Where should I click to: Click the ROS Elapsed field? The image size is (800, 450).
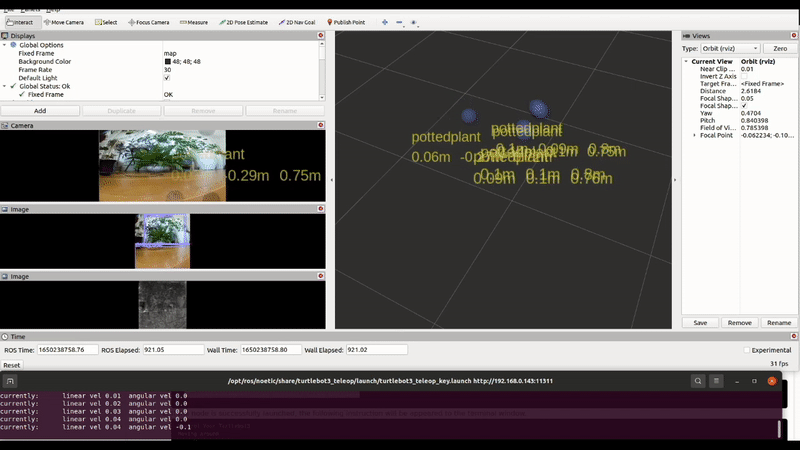click(x=173, y=350)
